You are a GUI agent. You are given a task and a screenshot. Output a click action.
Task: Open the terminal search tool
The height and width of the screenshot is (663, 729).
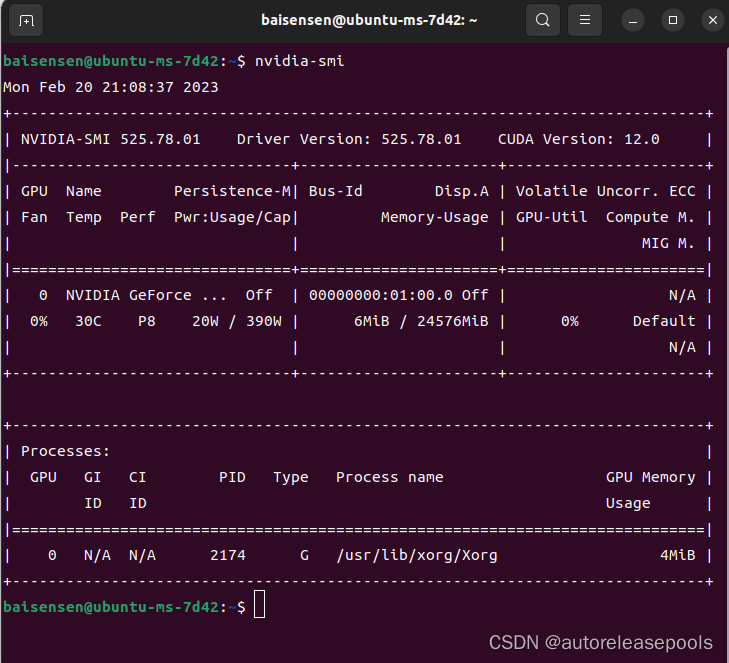click(542, 20)
